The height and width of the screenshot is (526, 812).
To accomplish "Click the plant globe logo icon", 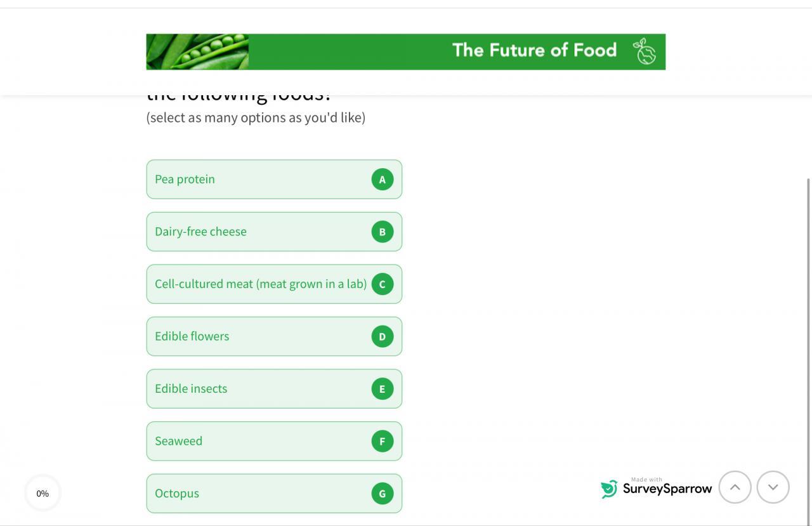I will pyautogui.click(x=645, y=51).
